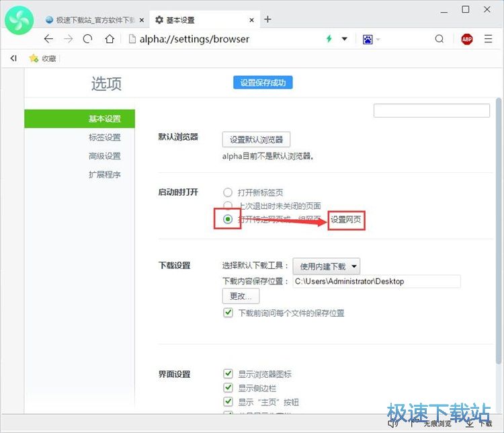Toggle 显示"主页"按钮 checkbox

point(228,401)
